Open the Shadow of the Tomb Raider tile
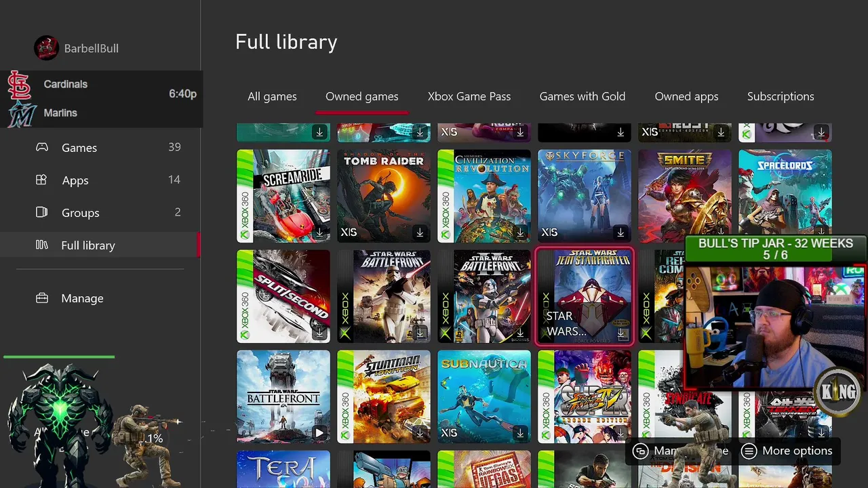The width and height of the screenshot is (868, 488). coord(384,196)
